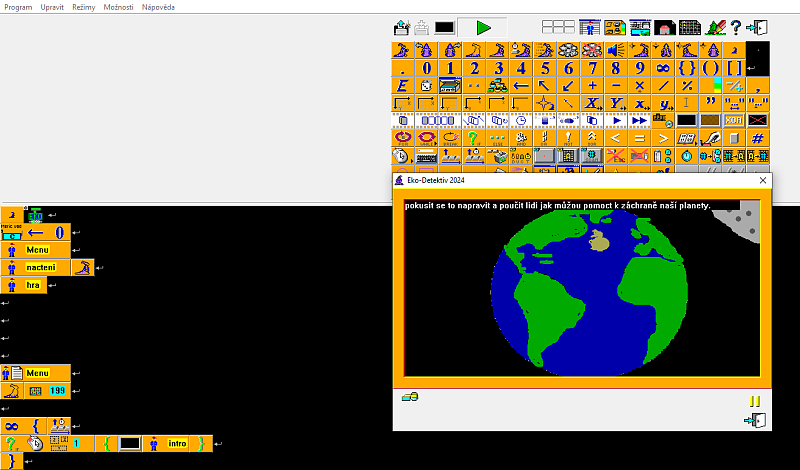Viewport: 800px width, 470px height.
Task: Select the curly braces tile in palette
Action: [x=687, y=68]
